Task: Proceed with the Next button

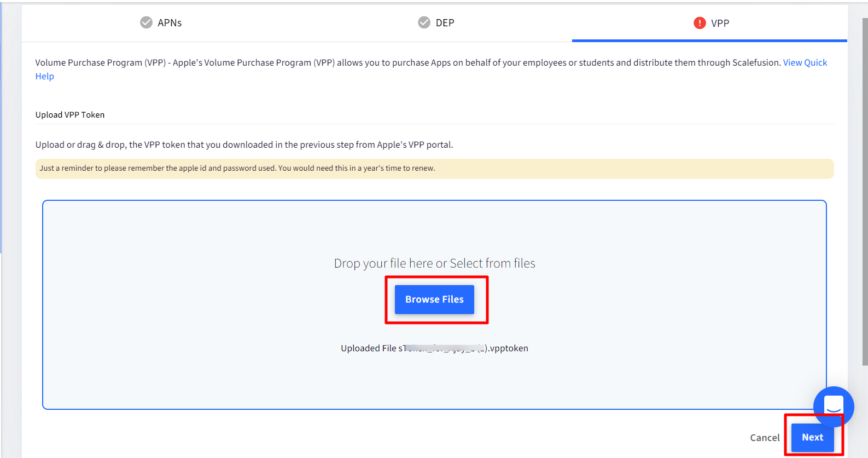Action: point(812,437)
